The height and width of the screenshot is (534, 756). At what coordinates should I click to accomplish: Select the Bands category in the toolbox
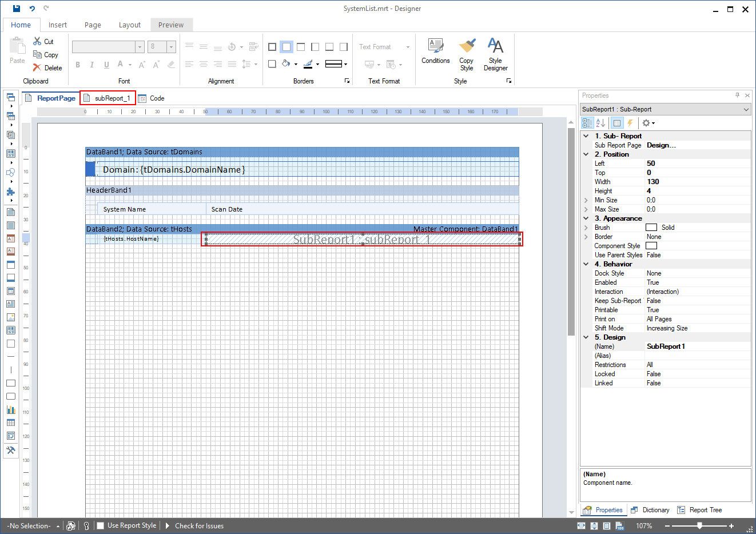tap(10, 97)
